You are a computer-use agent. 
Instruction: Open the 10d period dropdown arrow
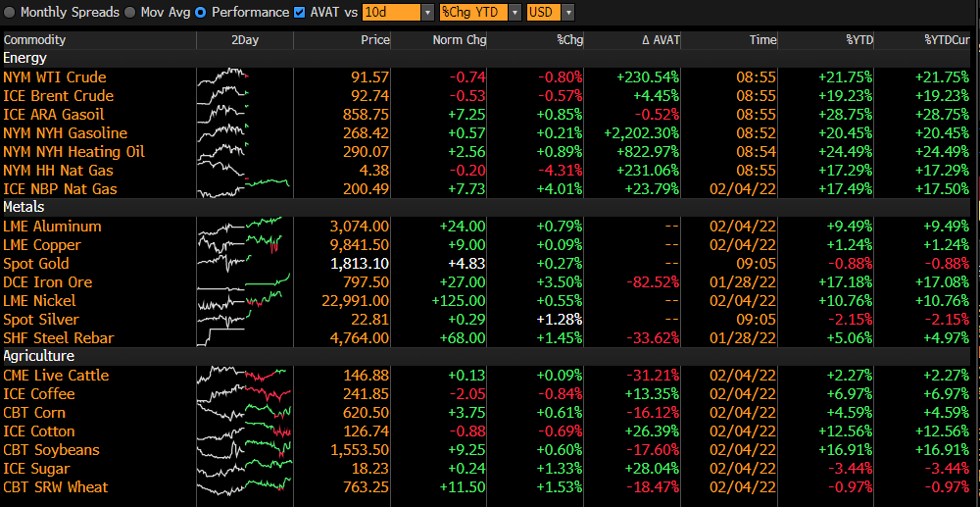coord(427,12)
